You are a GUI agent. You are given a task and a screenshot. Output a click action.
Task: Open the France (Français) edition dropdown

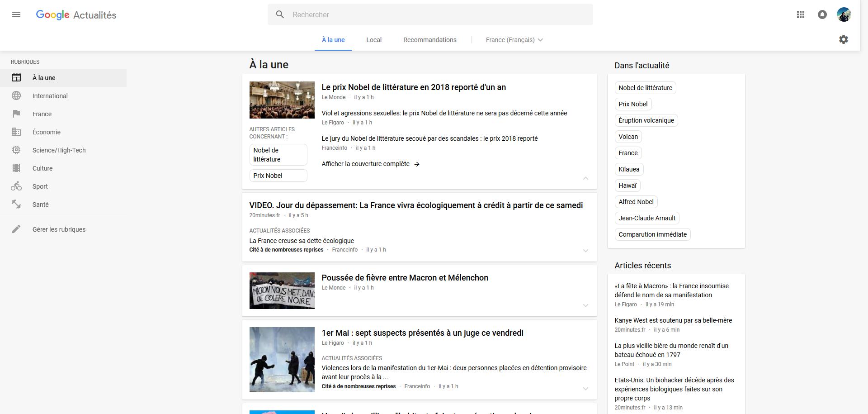point(514,40)
